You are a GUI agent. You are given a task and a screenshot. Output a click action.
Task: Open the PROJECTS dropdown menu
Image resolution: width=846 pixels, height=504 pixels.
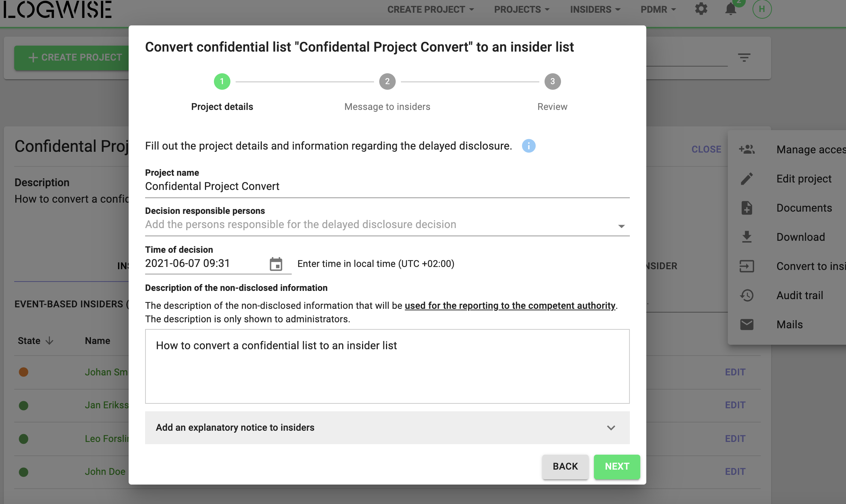(522, 9)
